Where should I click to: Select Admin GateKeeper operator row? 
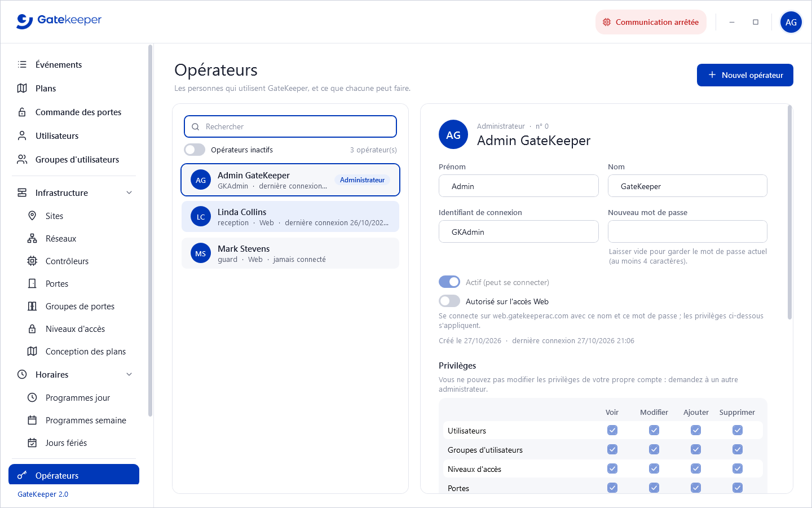tap(290, 180)
